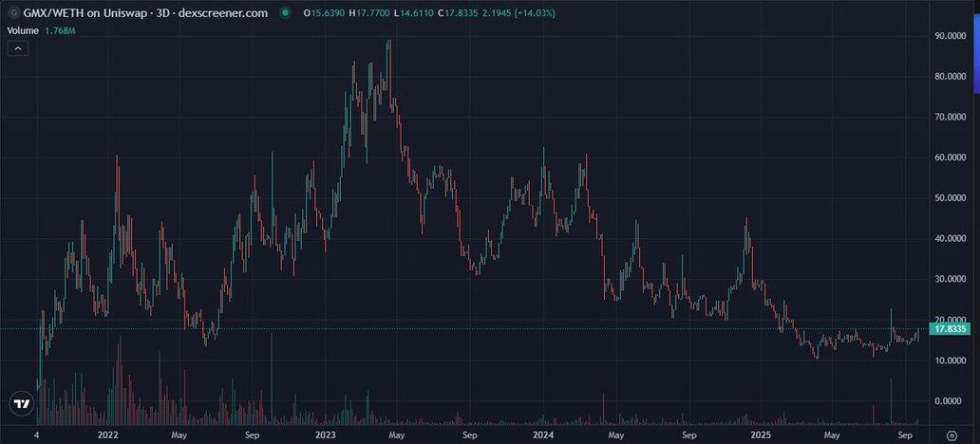Click the 50.0000 price axis label
The height and width of the screenshot is (444, 980).
tap(951, 198)
